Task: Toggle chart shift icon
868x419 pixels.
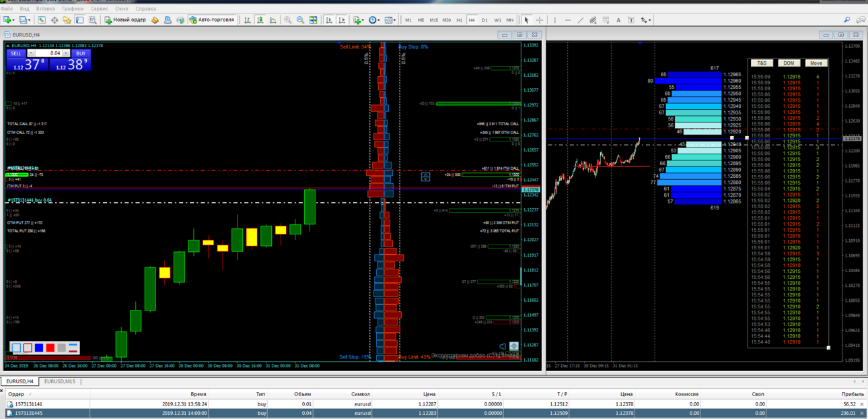Action: coord(342,20)
